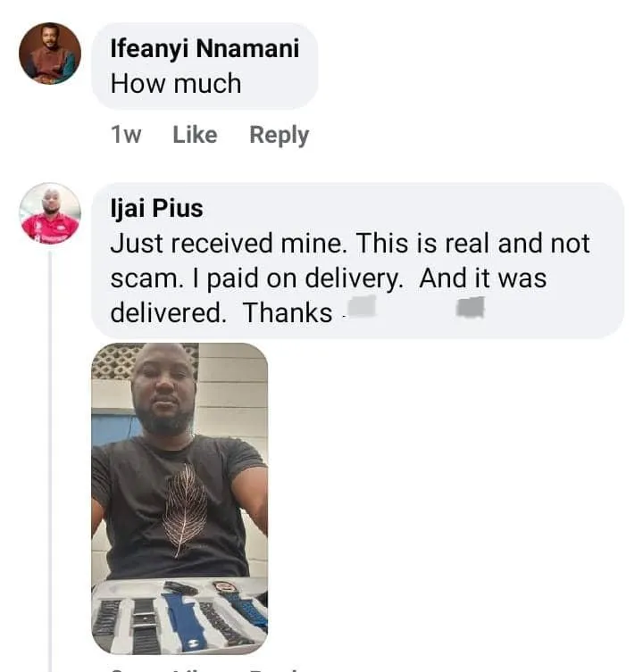Screen dimensions: 643x672
Task: Click the 1w timestamp on first comment
Action: tap(126, 135)
